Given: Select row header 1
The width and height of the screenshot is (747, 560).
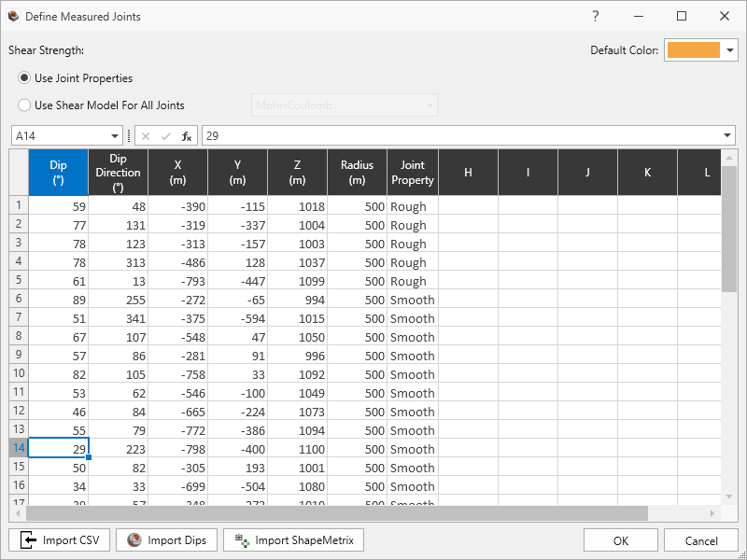Looking at the screenshot, I should pos(19,205).
